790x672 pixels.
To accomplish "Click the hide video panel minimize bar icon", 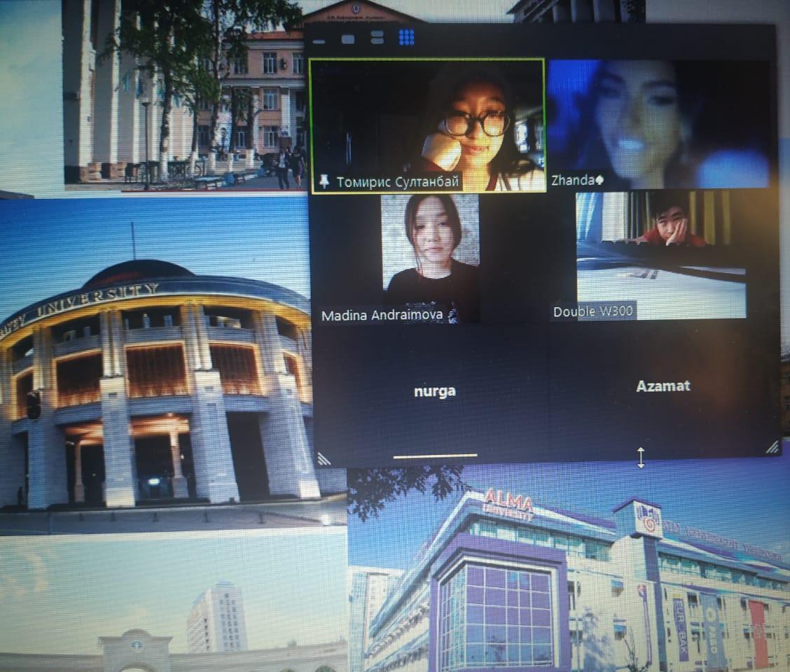I will pyautogui.click(x=319, y=41).
